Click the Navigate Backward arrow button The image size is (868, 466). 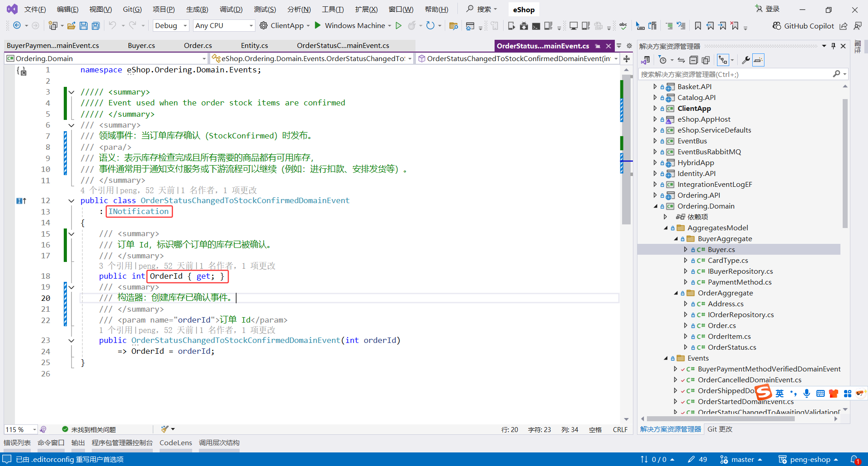tap(17, 25)
